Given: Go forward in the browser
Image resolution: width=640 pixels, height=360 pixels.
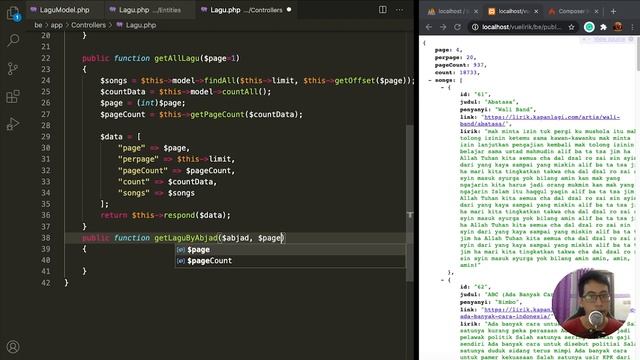Looking at the screenshot, I should point(443,27).
